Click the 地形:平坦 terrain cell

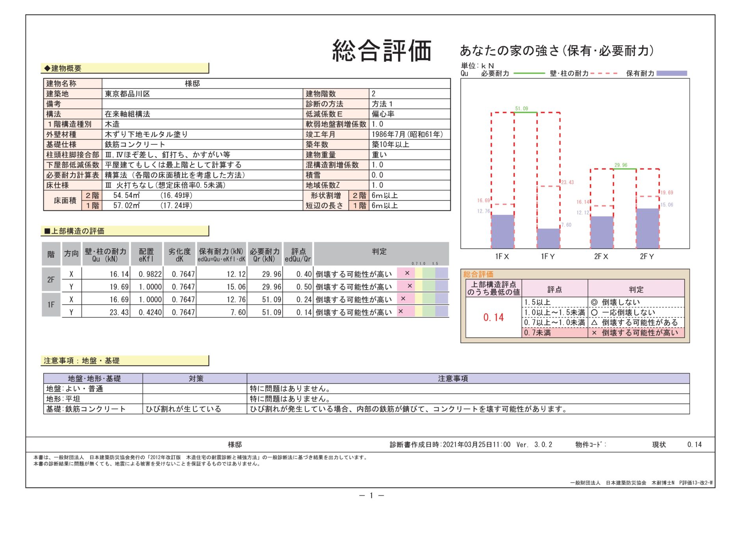click(93, 399)
